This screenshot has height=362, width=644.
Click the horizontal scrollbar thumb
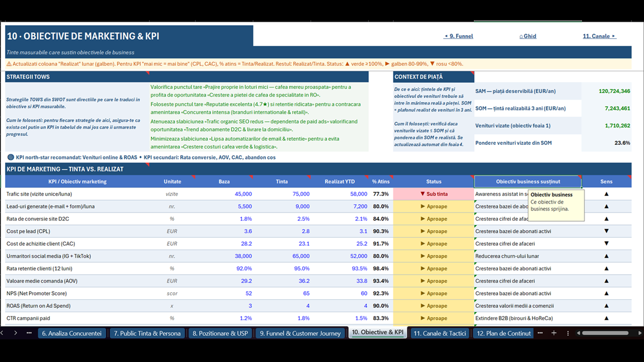605,333
